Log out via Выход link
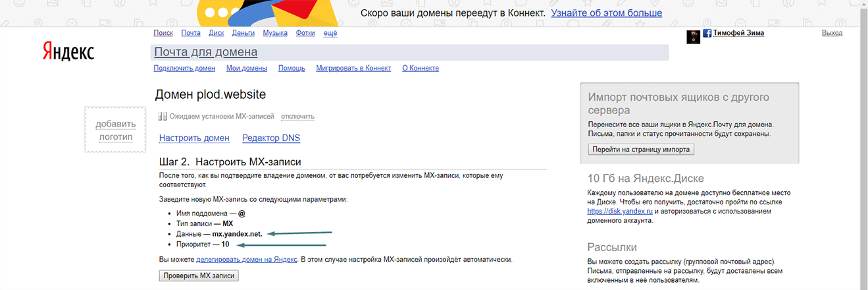Screen dimensions: 868x290 tap(832, 33)
